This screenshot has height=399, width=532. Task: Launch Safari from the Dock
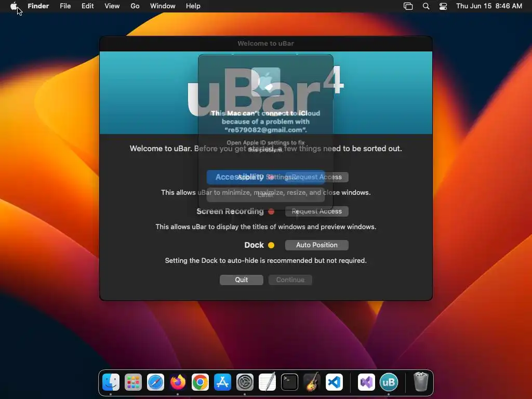pos(155,382)
